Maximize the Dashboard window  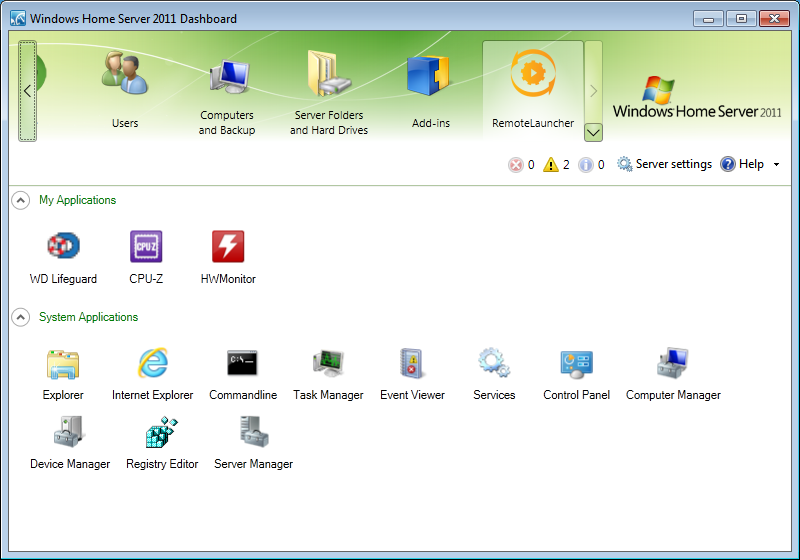[x=741, y=19]
